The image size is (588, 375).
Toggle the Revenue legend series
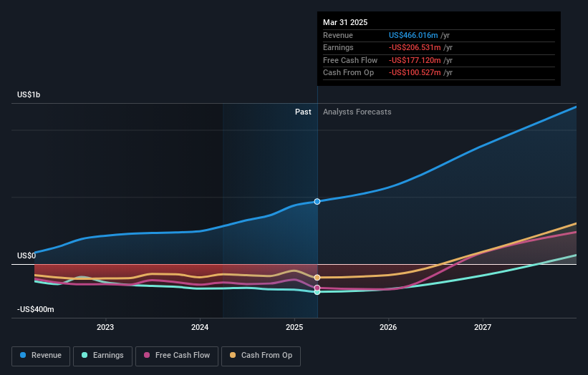click(x=41, y=356)
